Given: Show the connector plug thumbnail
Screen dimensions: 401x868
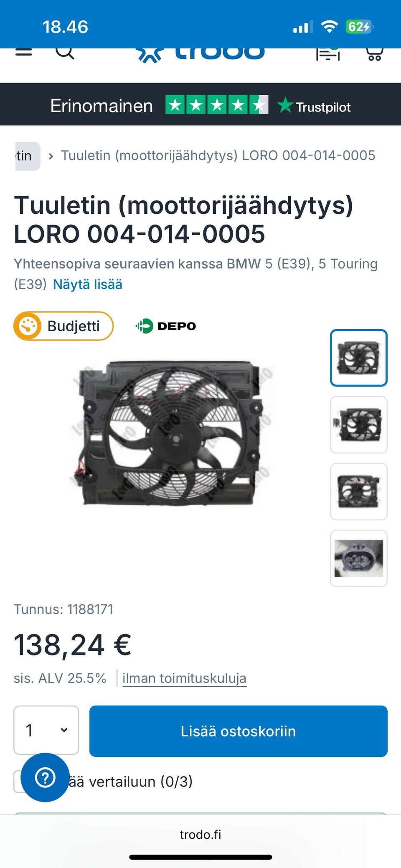Looking at the screenshot, I should pos(359,558).
